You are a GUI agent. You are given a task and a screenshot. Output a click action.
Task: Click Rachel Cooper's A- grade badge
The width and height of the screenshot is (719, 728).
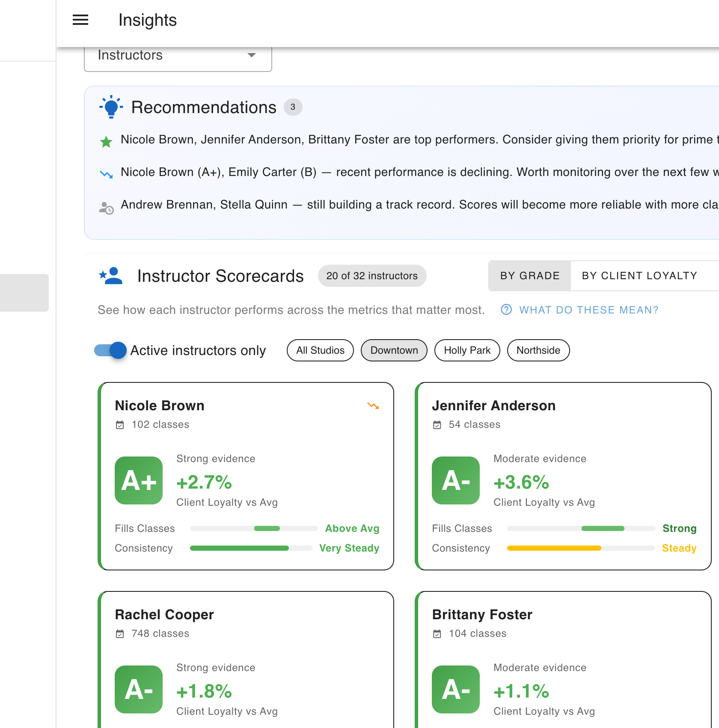(139, 689)
